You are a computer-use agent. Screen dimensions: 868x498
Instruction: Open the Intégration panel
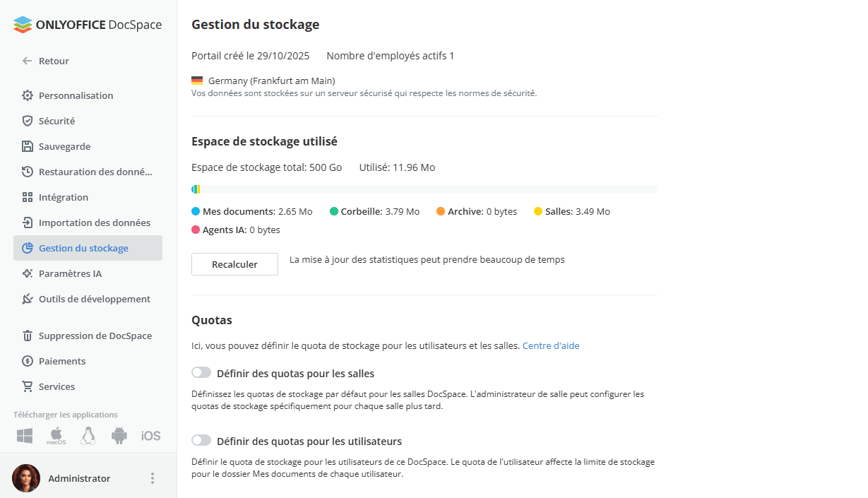[x=64, y=197]
